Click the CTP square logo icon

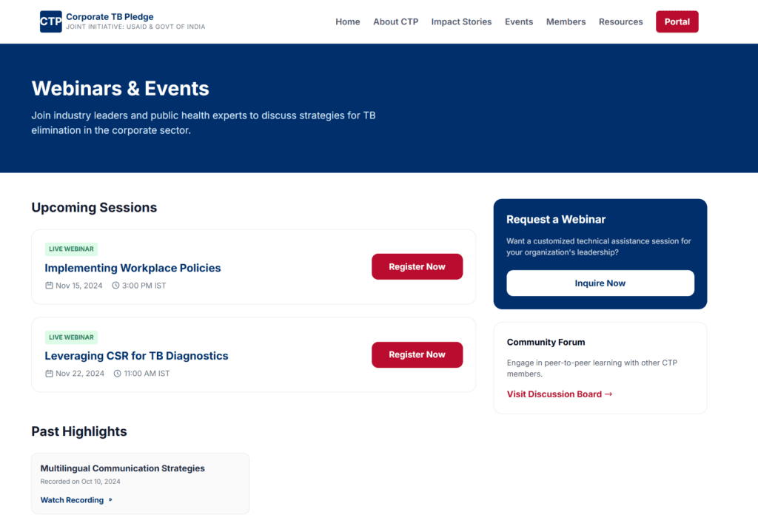click(x=50, y=21)
